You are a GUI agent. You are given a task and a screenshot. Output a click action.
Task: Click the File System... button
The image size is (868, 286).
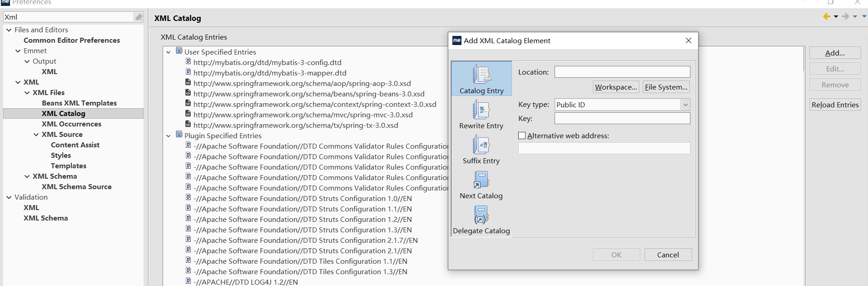coord(666,87)
